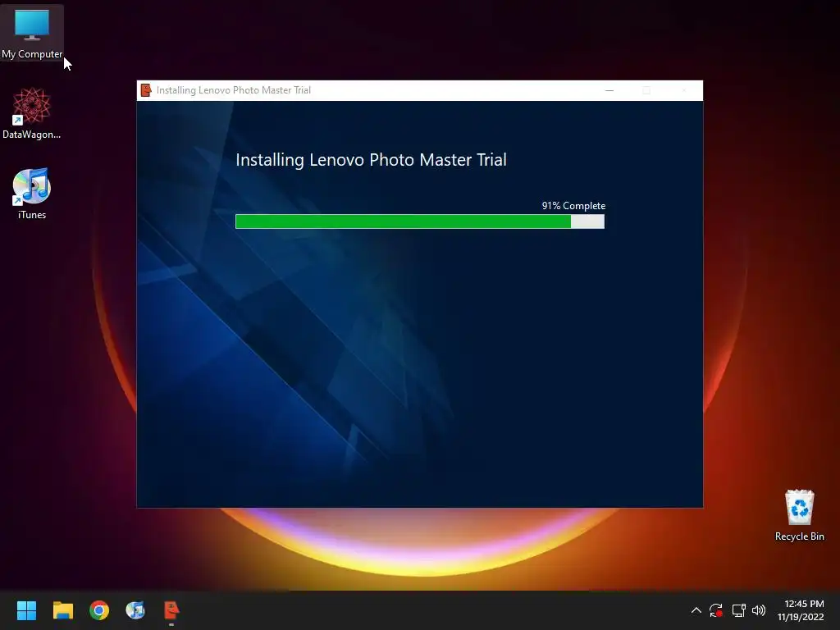Open iTunes from the taskbar

[x=135, y=610]
